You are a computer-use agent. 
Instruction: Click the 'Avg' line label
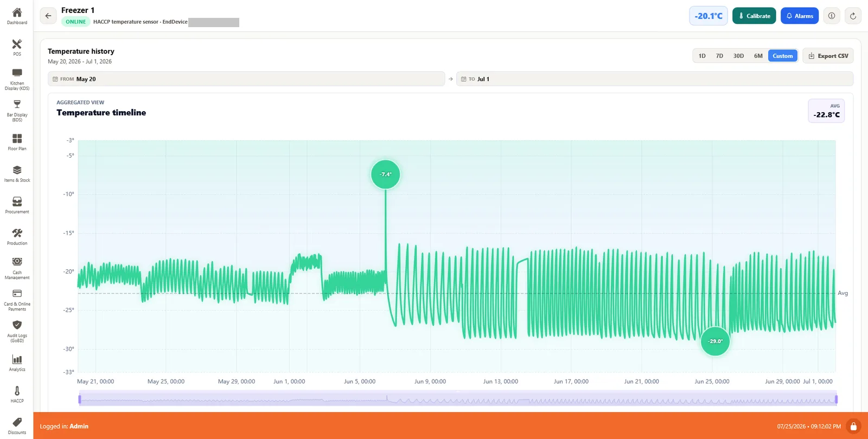click(843, 293)
